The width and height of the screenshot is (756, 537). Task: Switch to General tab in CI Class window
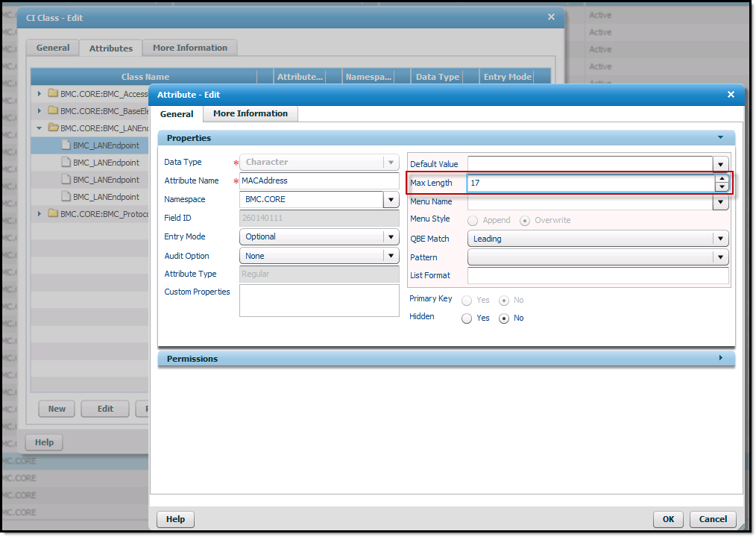click(x=53, y=48)
